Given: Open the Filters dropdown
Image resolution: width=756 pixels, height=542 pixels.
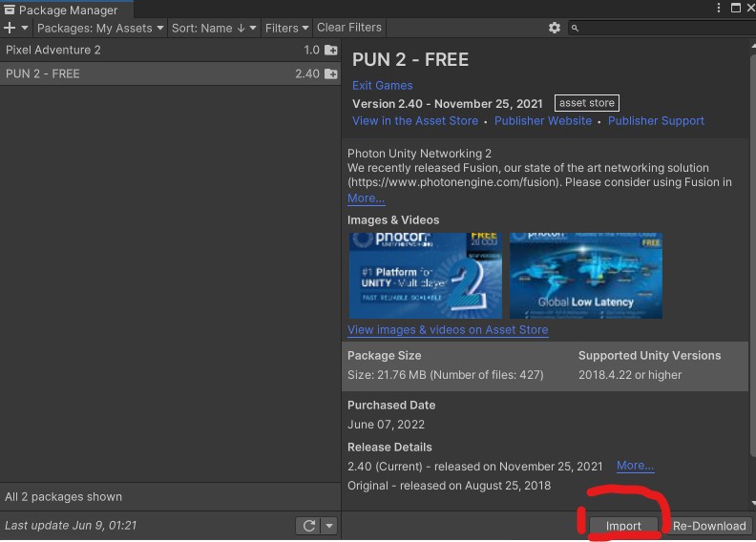Looking at the screenshot, I should click(x=286, y=28).
